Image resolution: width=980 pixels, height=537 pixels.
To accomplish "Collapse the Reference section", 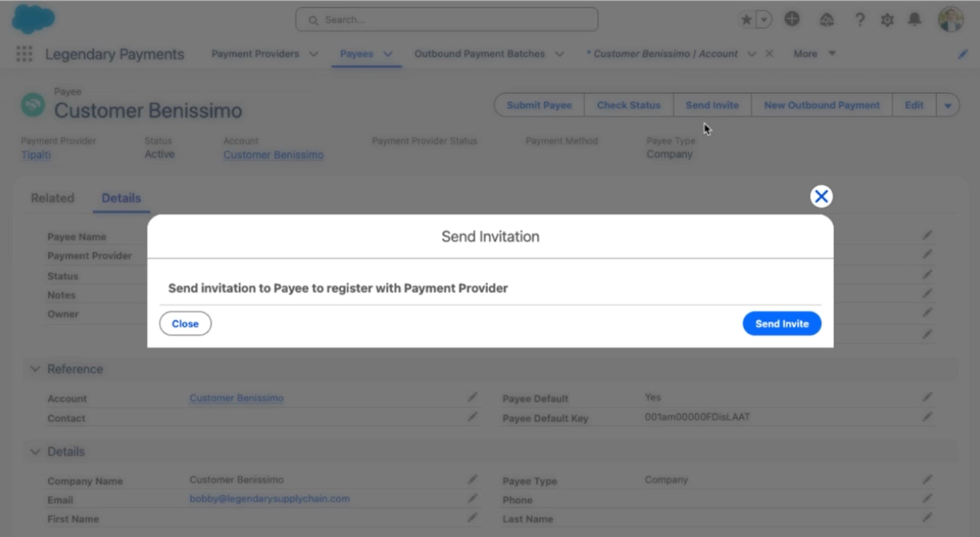I will (x=35, y=369).
